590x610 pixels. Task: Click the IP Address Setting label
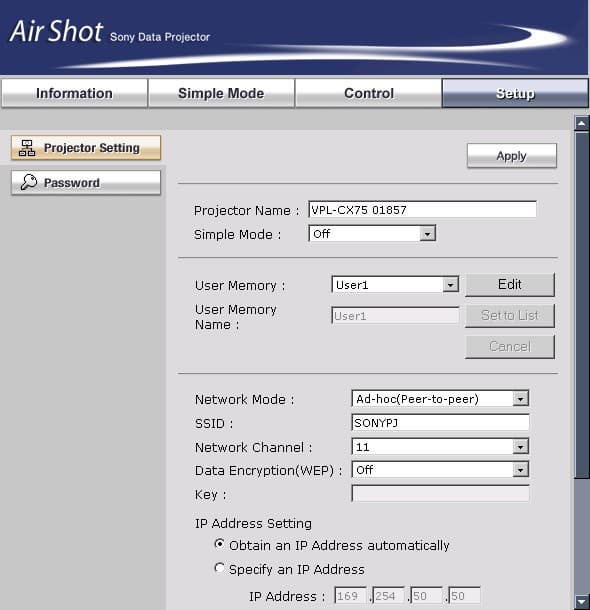[x=253, y=523]
